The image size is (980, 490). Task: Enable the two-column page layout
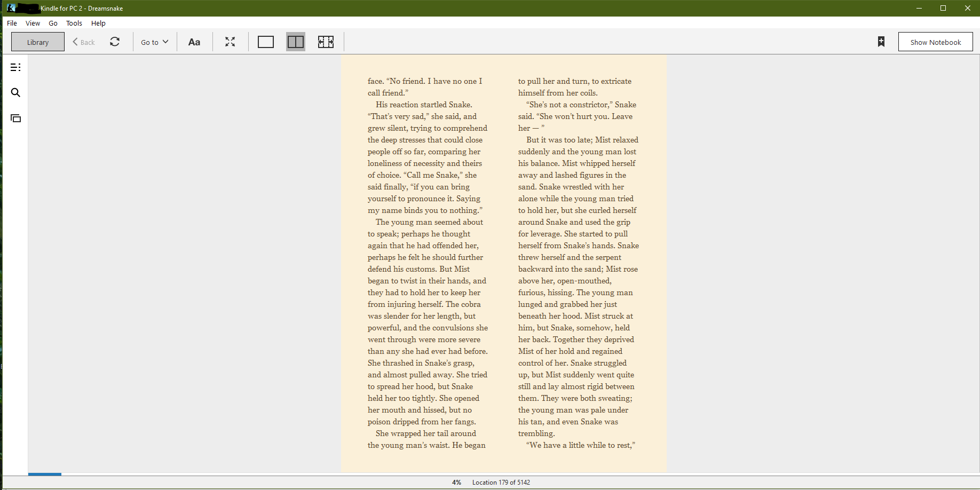[296, 42]
